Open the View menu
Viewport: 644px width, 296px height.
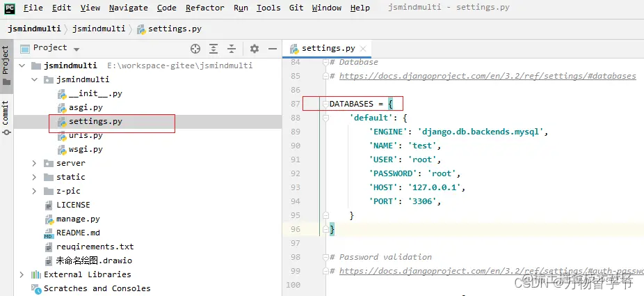tap(90, 8)
